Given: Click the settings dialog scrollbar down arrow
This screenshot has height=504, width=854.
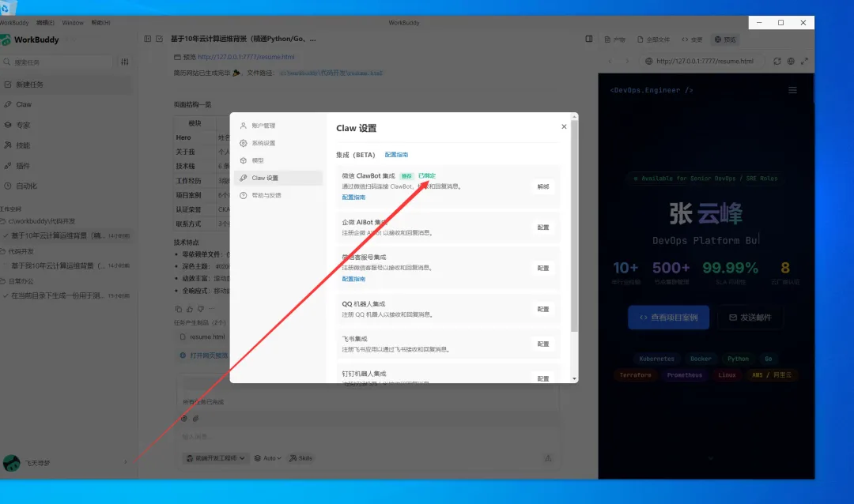Looking at the screenshot, I should point(574,379).
